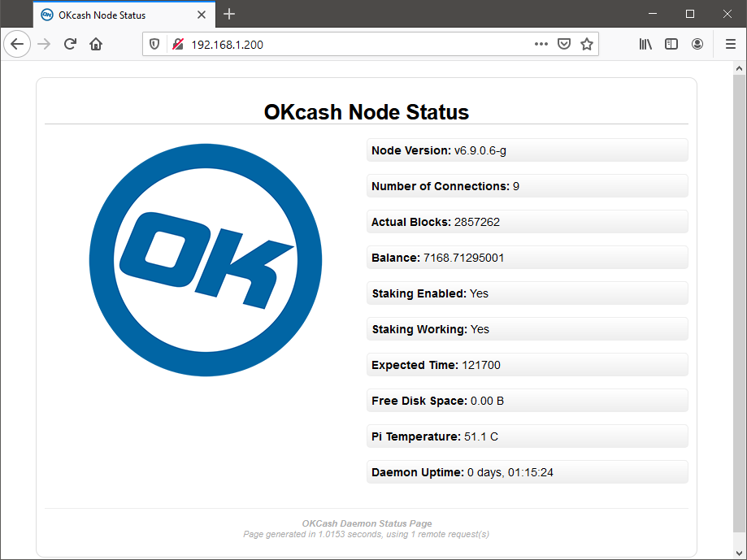Image resolution: width=747 pixels, height=560 pixels.
Task: Click the large OKcash logo image
Action: [x=206, y=260]
